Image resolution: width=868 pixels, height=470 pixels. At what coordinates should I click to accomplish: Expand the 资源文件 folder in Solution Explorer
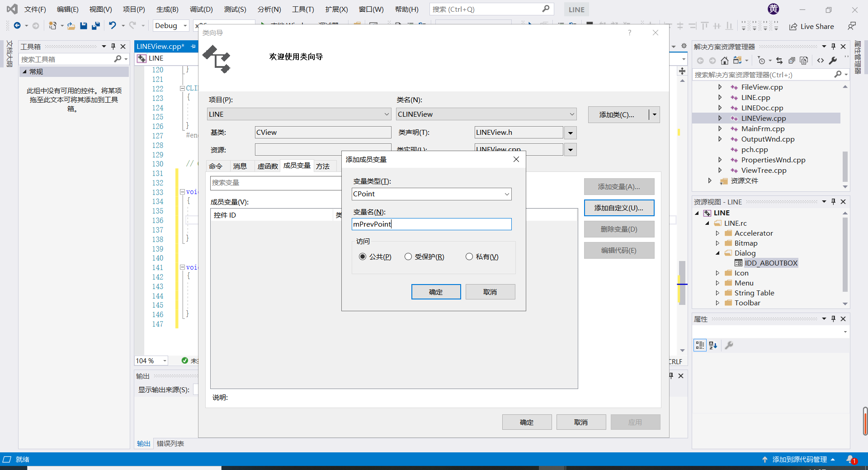pyautogui.click(x=709, y=180)
